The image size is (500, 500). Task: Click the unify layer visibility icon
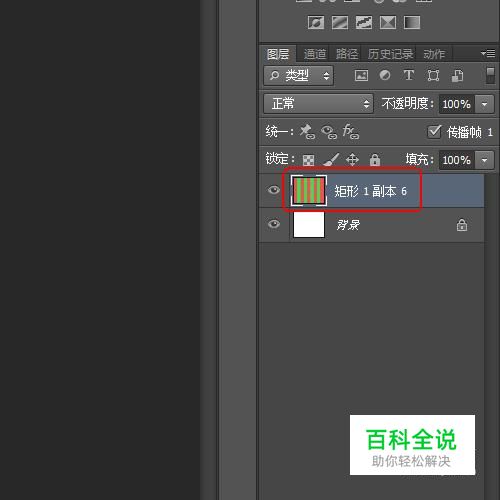click(x=329, y=132)
